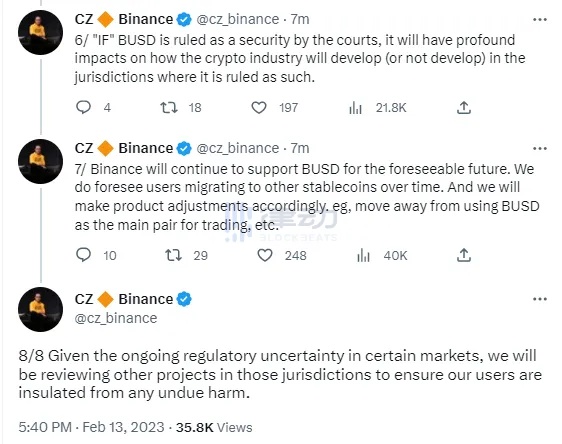Click the 7m timestamp on the 6/ tweet
The image size is (562, 444).
tap(300, 19)
